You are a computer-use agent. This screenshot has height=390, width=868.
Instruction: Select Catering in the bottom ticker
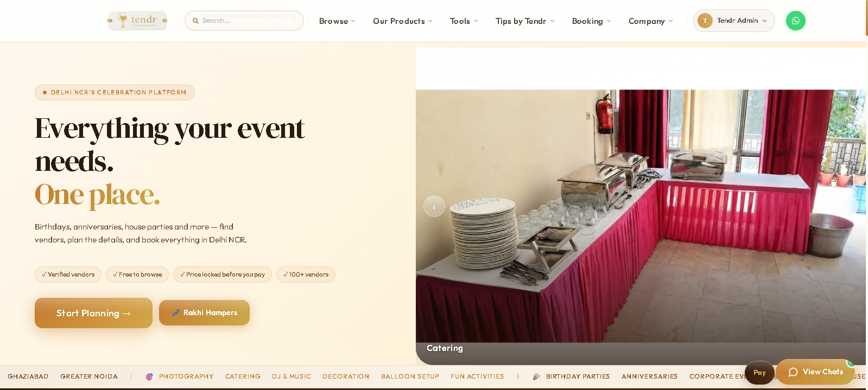243,376
